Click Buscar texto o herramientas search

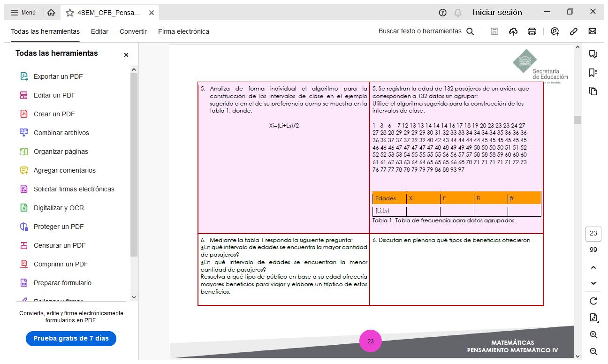click(426, 31)
